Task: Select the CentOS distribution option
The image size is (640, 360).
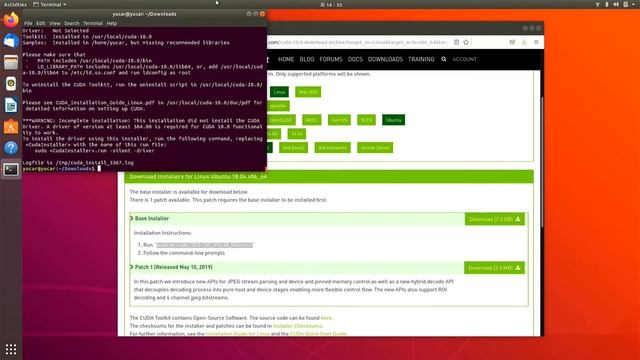Action: 339,120
